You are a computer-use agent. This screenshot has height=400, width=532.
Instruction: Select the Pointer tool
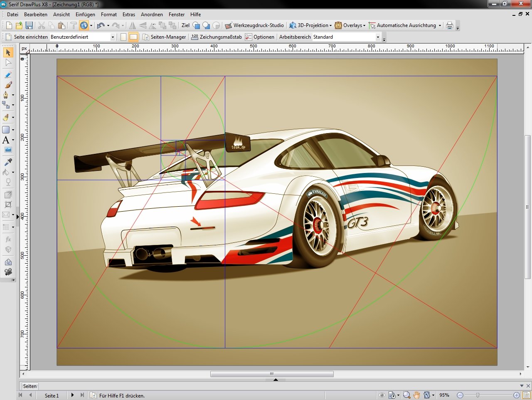click(8, 52)
